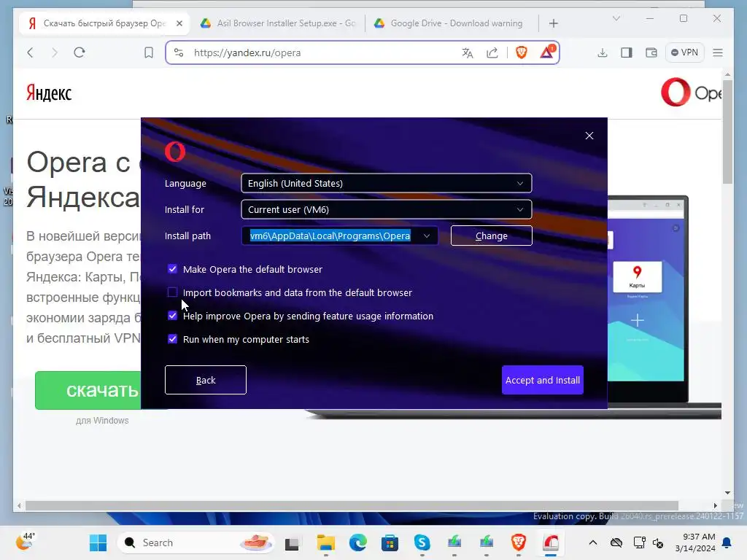Click the browser vertical scrollbar thumb
Image resolution: width=747 pixels, height=560 pixels.
[727, 131]
